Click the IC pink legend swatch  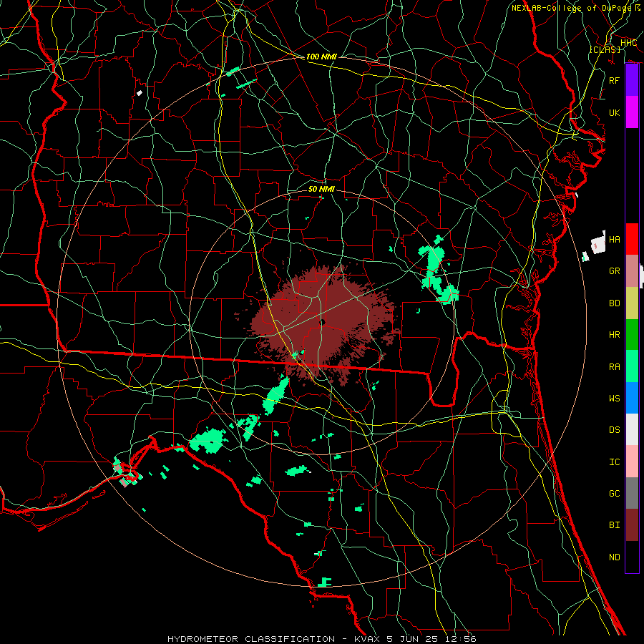[x=632, y=462]
